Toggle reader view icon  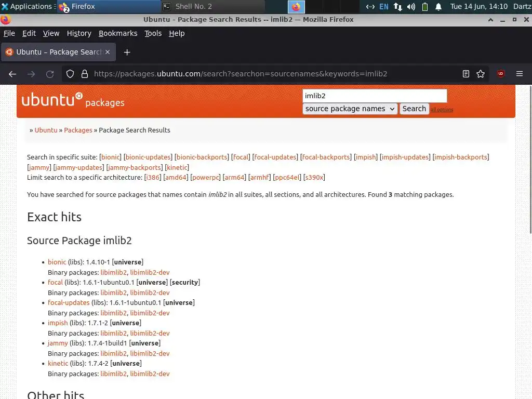[466, 74]
